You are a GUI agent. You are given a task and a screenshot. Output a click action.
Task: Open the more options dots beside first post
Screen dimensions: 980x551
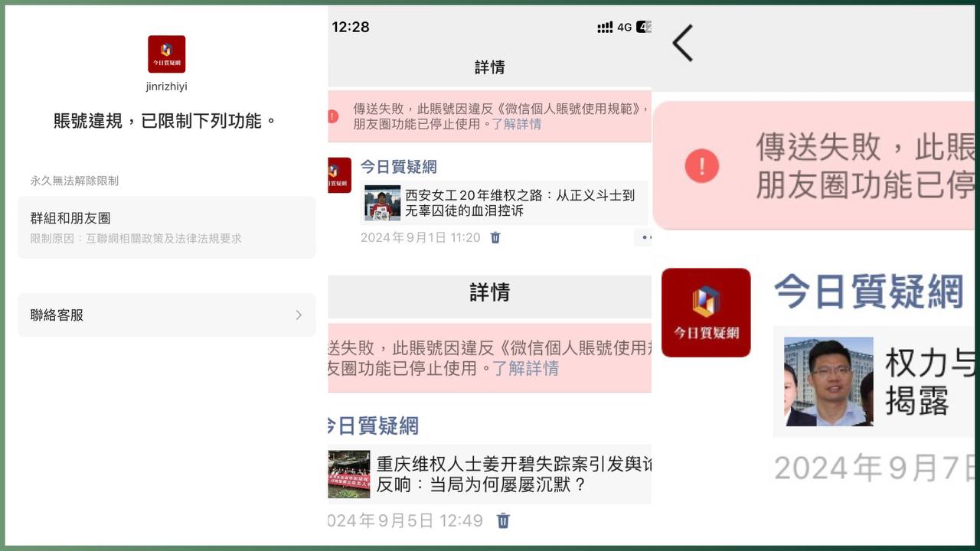(x=645, y=237)
